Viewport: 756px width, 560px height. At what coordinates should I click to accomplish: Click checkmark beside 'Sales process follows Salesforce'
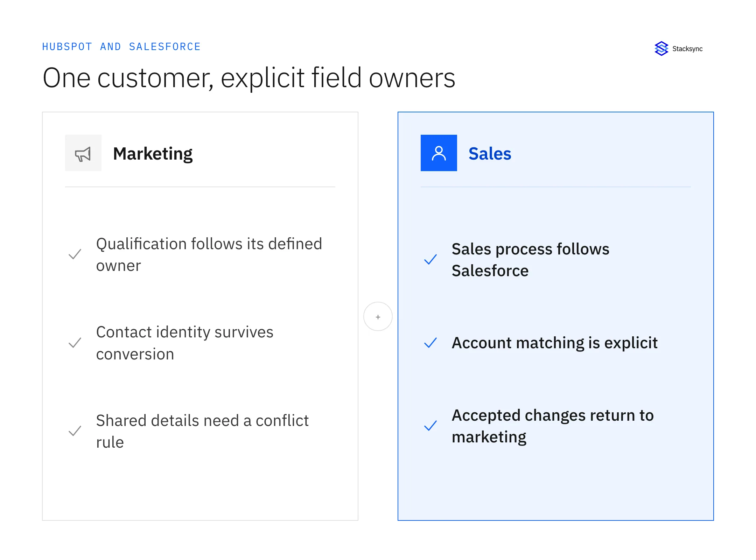tap(430, 260)
